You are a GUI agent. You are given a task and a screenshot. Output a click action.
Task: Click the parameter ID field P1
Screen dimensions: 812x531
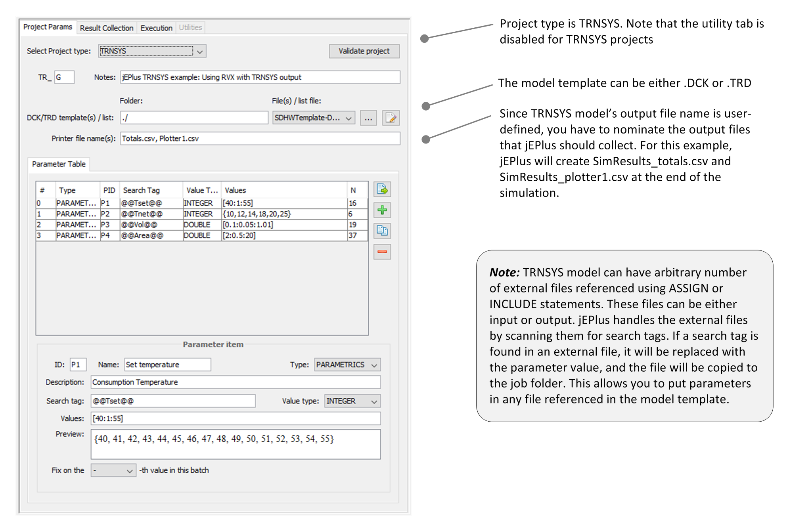(78, 365)
